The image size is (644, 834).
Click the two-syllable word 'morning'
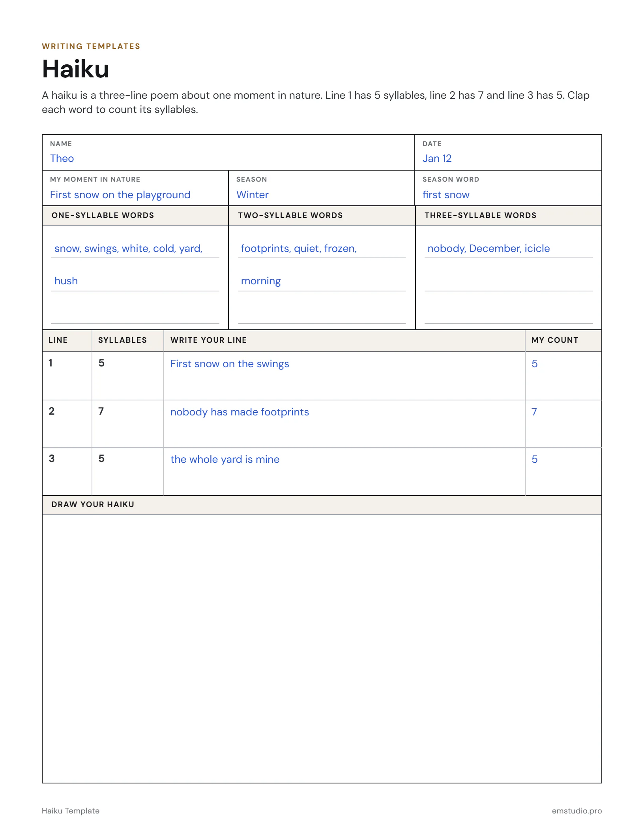pos(261,281)
